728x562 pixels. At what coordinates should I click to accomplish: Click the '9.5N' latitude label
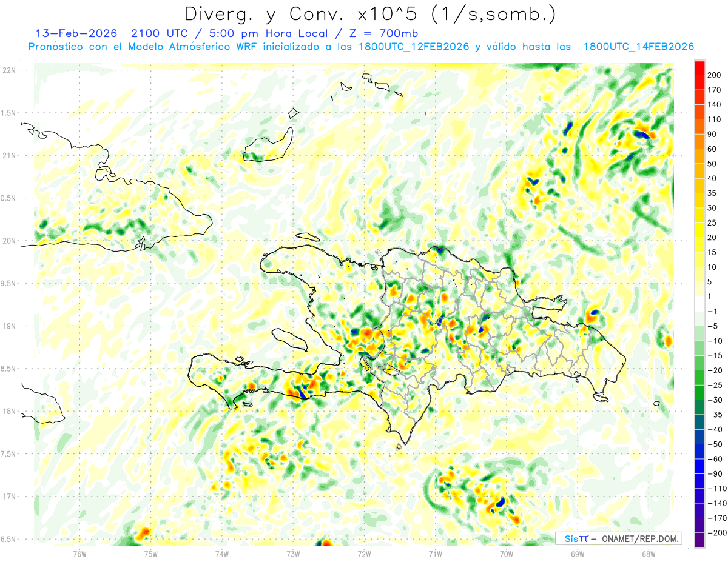click(x=8, y=283)
